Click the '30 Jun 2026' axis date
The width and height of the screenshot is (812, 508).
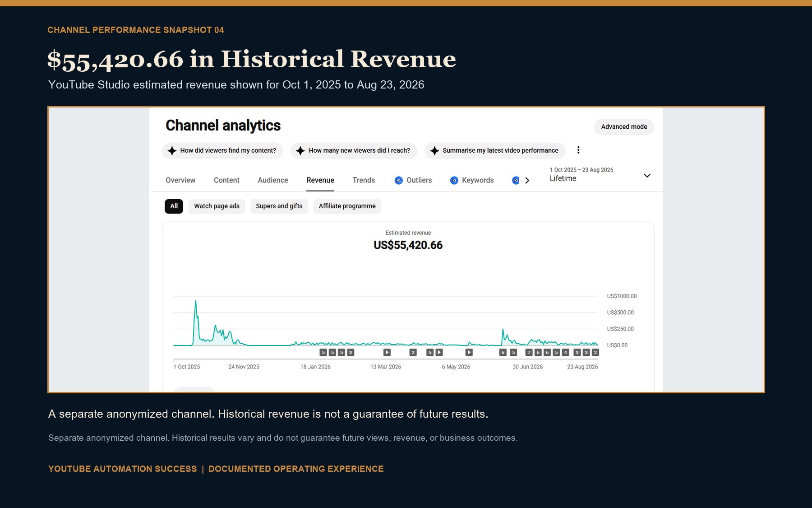[x=527, y=367]
